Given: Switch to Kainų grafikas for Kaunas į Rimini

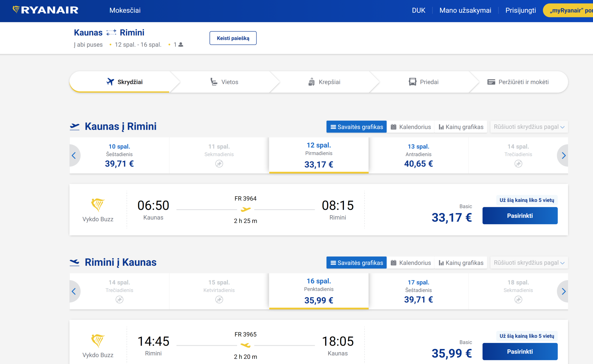Looking at the screenshot, I should tap(461, 127).
